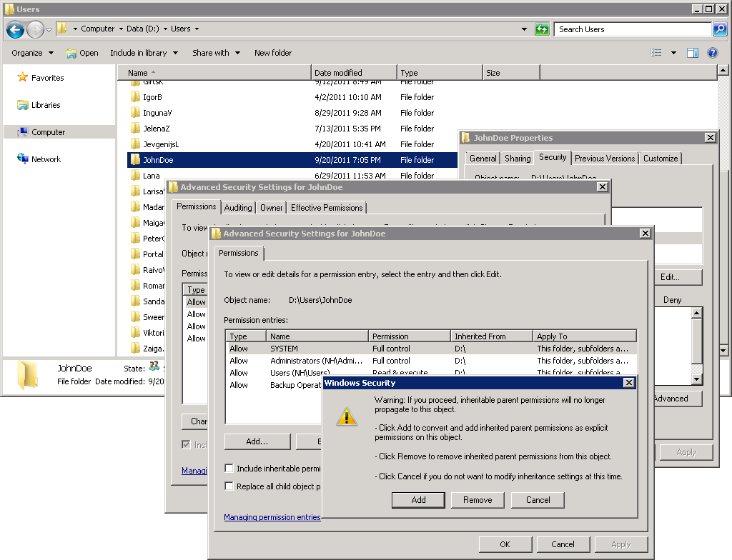
Task: Expand the Organize dropdown menu
Action: (32, 53)
